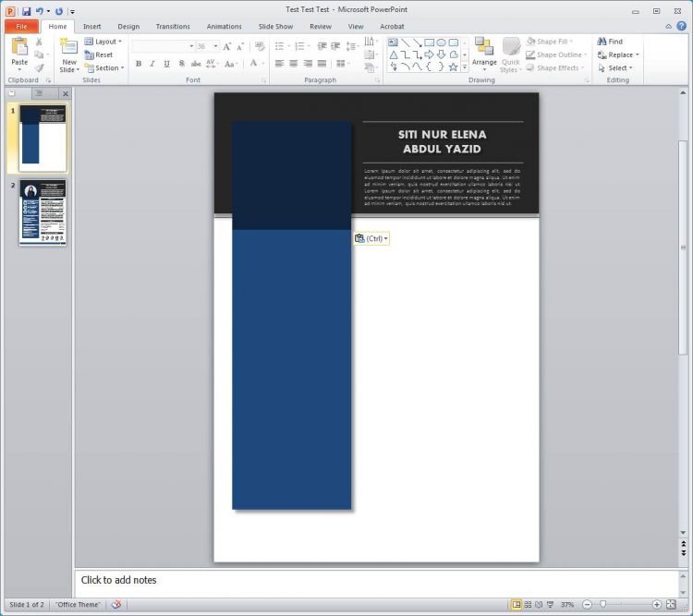This screenshot has height=616, width=693.
Task: Toggle Bold formatting
Action: (139, 64)
